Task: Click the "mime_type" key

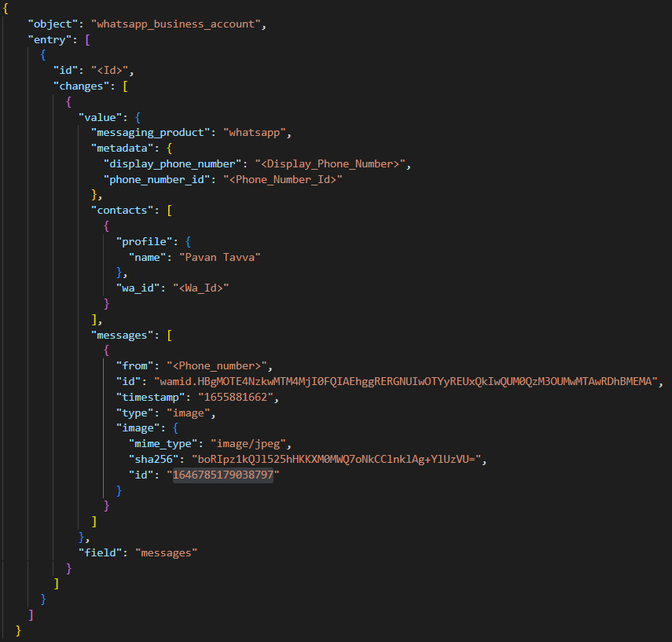Action: tap(163, 444)
